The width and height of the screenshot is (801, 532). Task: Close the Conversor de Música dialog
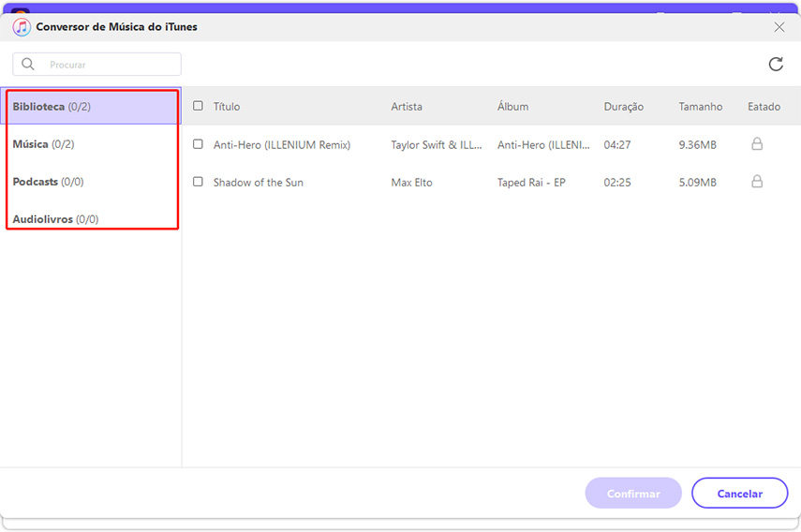pos(779,27)
